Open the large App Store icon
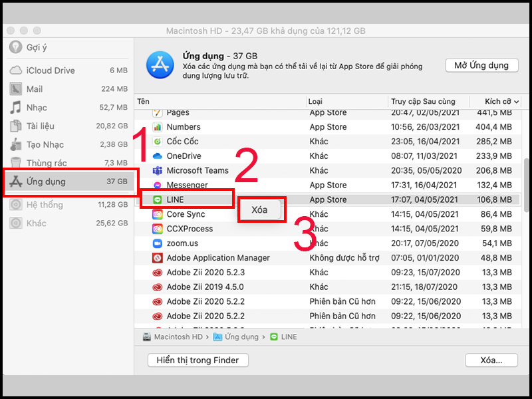Image resolution: width=532 pixels, height=399 pixels. click(160, 65)
